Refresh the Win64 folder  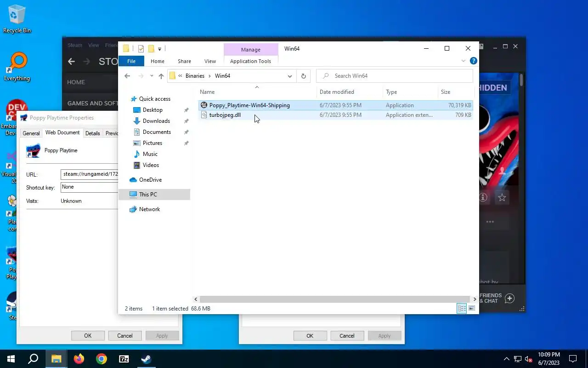303,76
